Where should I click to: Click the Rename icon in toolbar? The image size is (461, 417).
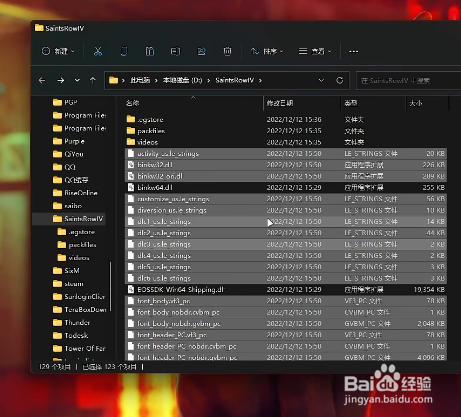pos(175,51)
